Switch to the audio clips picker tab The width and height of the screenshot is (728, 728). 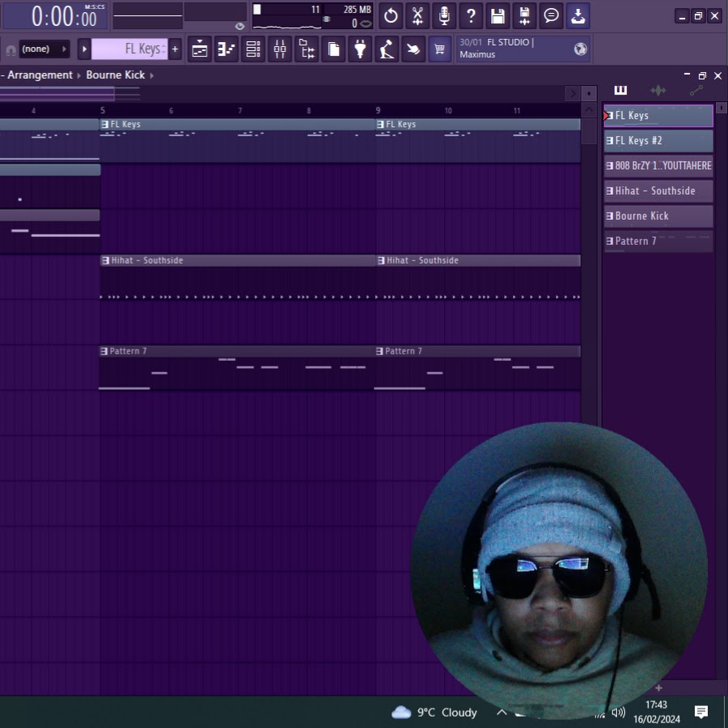(658, 90)
